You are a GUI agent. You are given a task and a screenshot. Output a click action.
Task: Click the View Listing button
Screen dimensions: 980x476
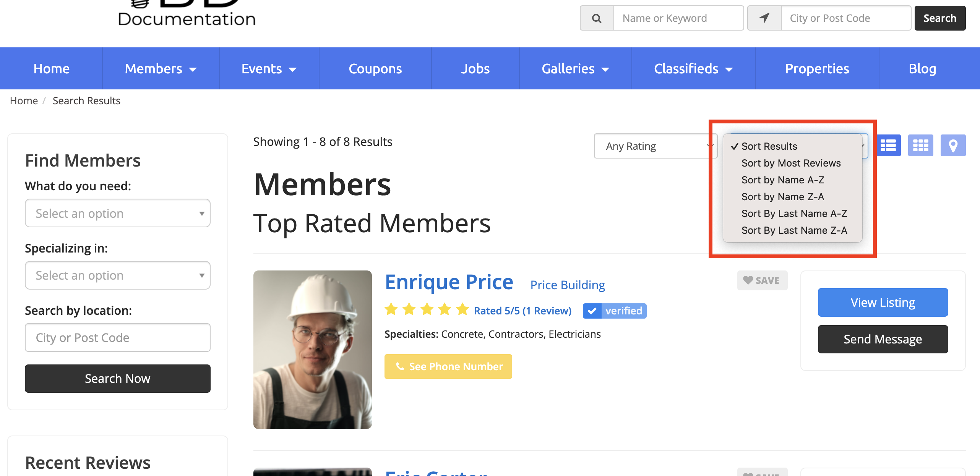[883, 303]
